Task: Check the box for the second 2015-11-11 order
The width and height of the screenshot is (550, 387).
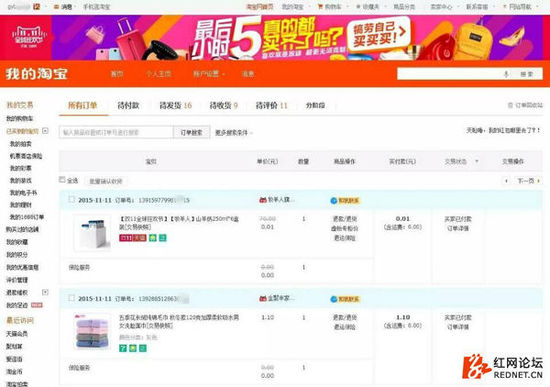Action: click(x=72, y=298)
